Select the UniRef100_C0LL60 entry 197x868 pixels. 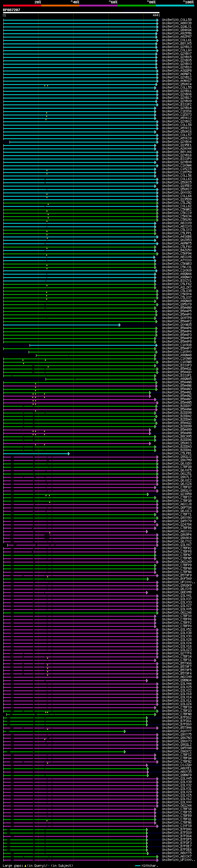tap(177, 50)
